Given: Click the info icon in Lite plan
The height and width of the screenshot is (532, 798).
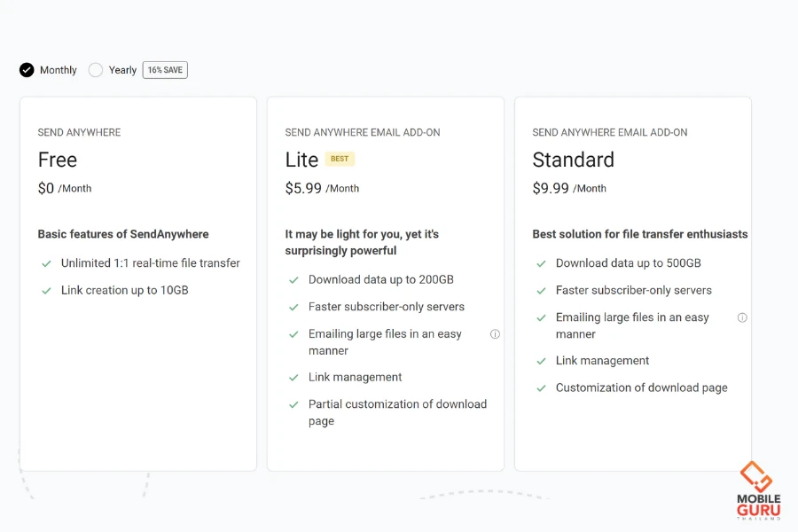Looking at the screenshot, I should coord(495,334).
